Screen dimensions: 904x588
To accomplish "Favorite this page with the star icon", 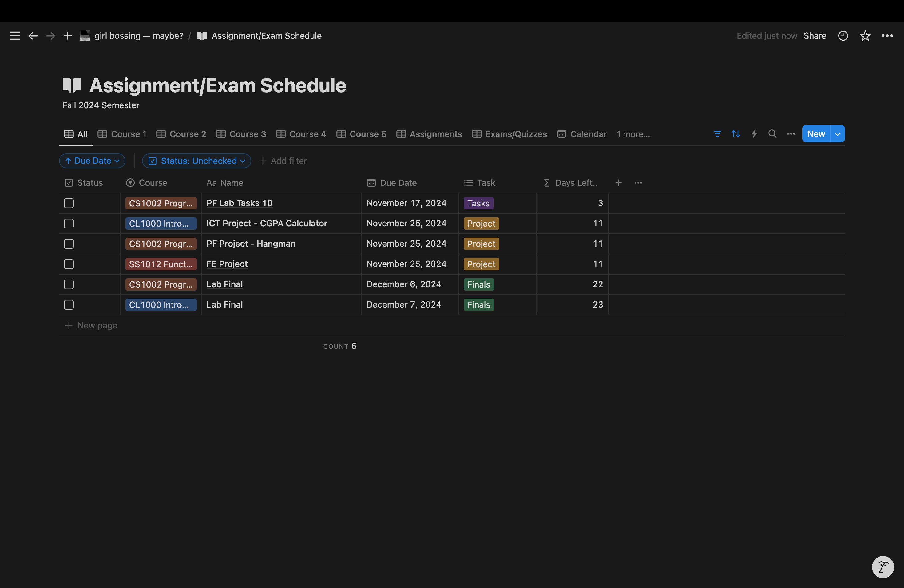I will 865,36.
